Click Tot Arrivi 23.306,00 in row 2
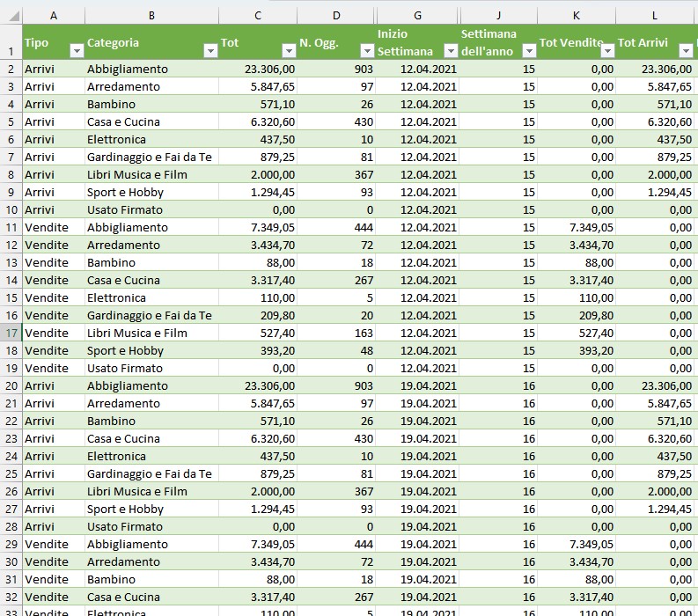The width and height of the screenshot is (698, 616). 655,69
